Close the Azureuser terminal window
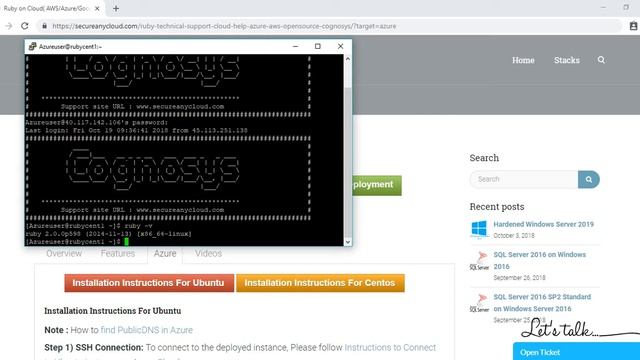Viewport: 640px width, 360px height. [x=340, y=47]
